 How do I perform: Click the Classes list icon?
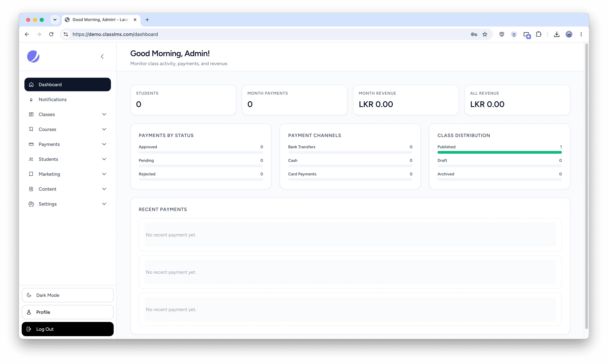click(x=31, y=114)
